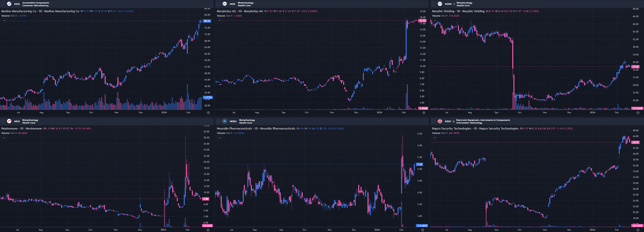Screen dimensions: 644x232
Task: Select Volume SMA 9 indicator on Napco chart
Action: click(x=440, y=133)
